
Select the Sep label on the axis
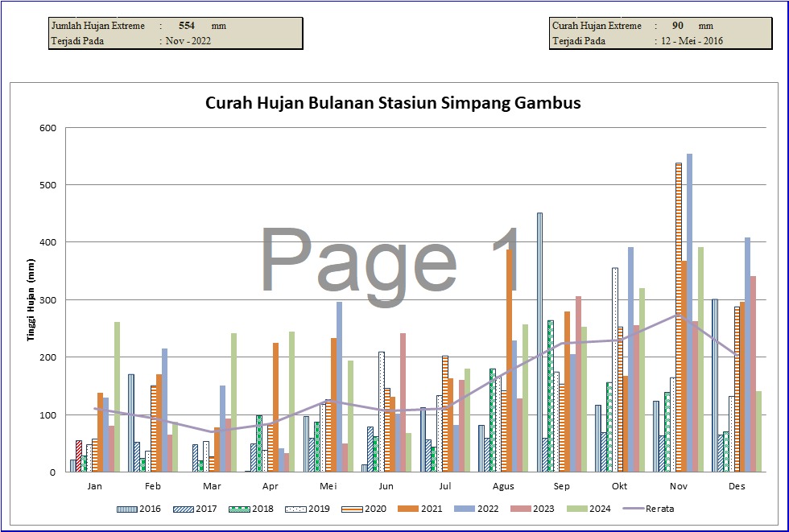coord(562,487)
